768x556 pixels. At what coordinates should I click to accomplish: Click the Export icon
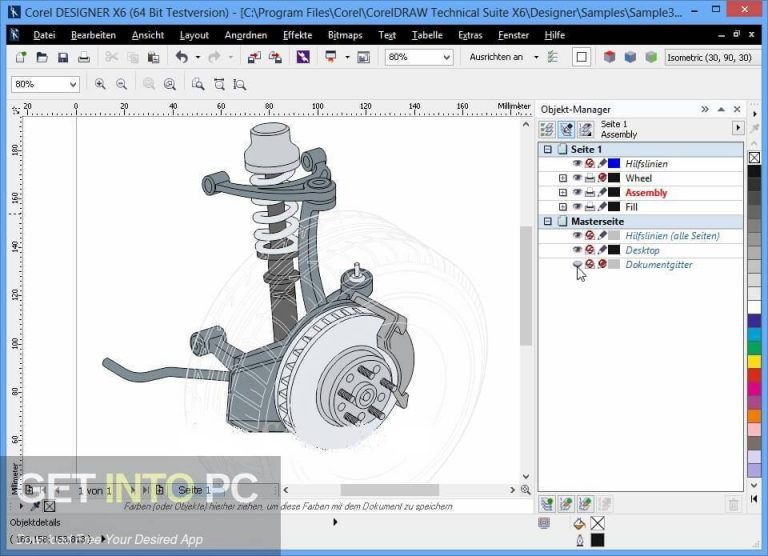(275, 57)
